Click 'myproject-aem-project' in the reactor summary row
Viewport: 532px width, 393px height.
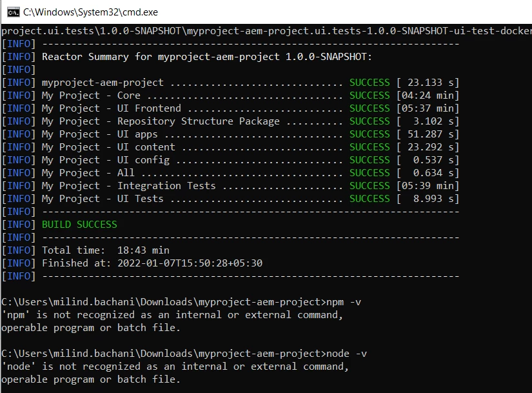[x=103, y=83]
